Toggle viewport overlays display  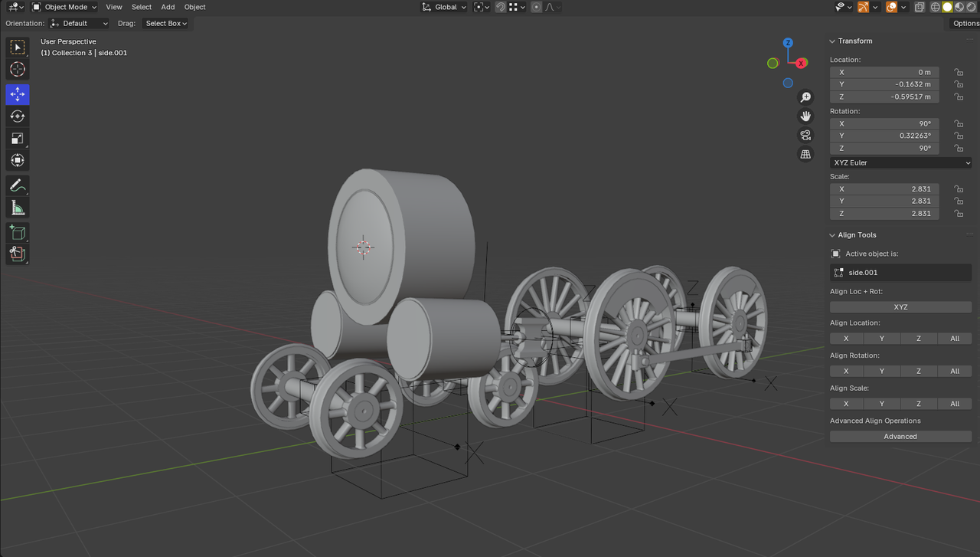coord(892,7)
